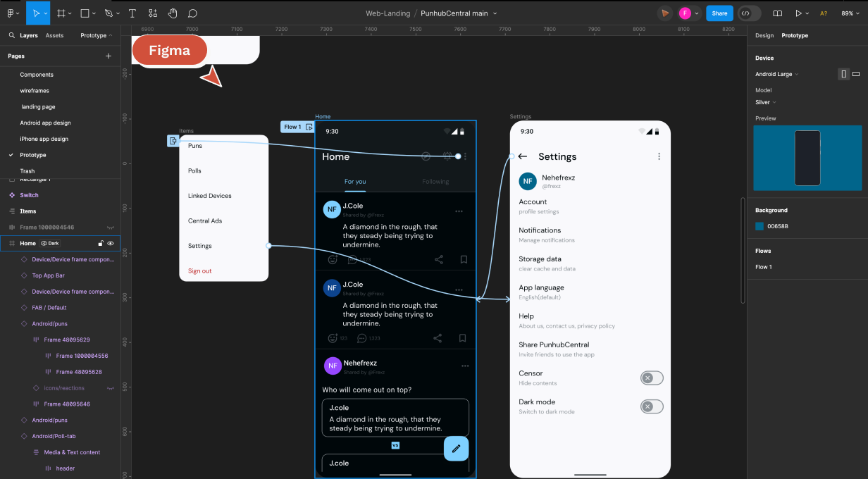Click the pink F user avatar
Screen dimensions: 868x479
685,13
